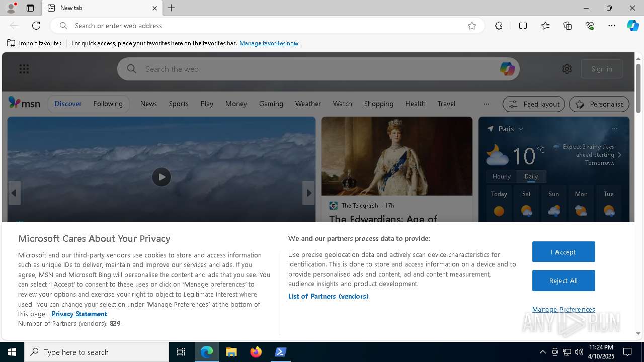This screenshot has width=644, height=362.
Task: Open the Travel menu item
Action: click(x=446, y=104)
